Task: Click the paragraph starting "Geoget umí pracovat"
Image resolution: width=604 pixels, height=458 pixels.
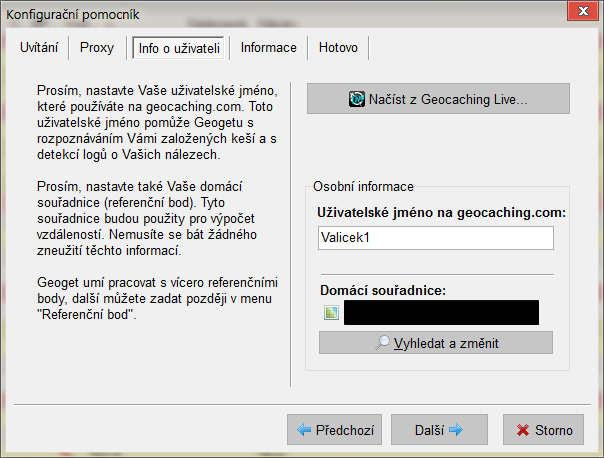Action: coord(157,299)
